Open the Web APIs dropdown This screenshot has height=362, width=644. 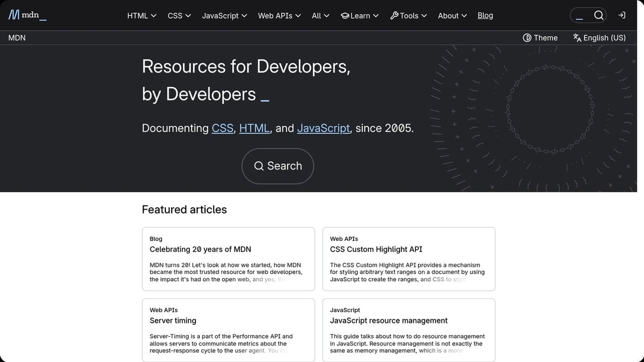click(x=279, y=16)
